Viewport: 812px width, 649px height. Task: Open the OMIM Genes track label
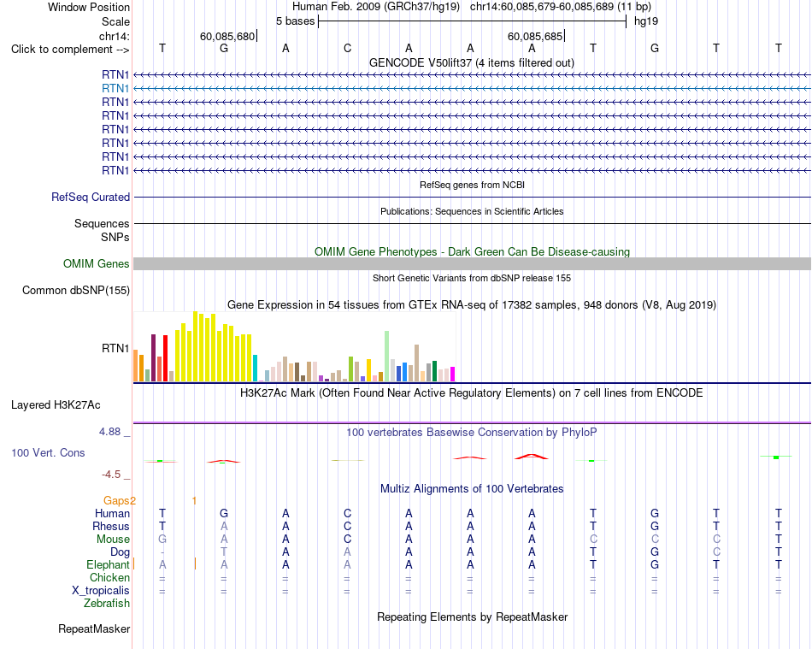coord(96,263)
